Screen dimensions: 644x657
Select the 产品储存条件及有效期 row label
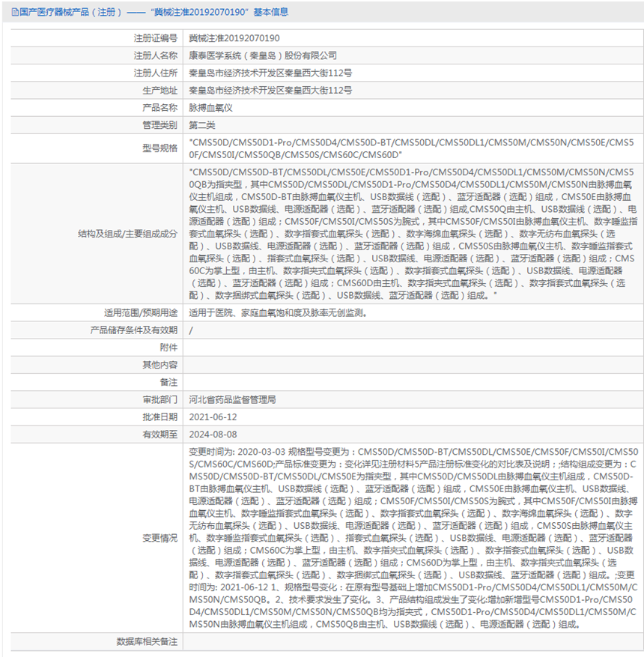[x=134, y=330]
